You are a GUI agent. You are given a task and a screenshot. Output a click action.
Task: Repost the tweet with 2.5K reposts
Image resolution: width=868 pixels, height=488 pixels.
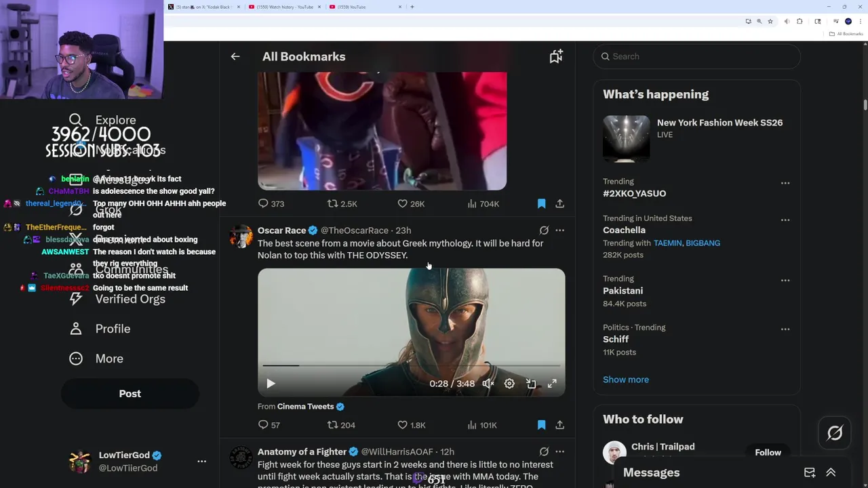(x=342, y=203)
